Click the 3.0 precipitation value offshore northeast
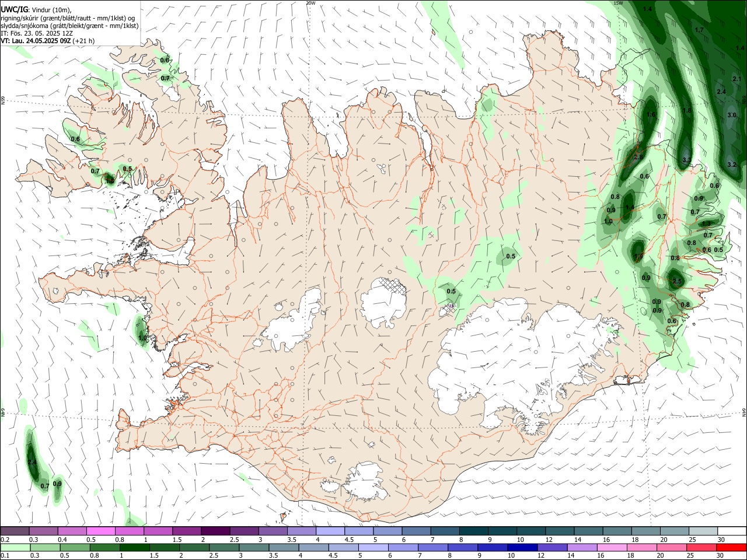747x560 pixels. 732,115
